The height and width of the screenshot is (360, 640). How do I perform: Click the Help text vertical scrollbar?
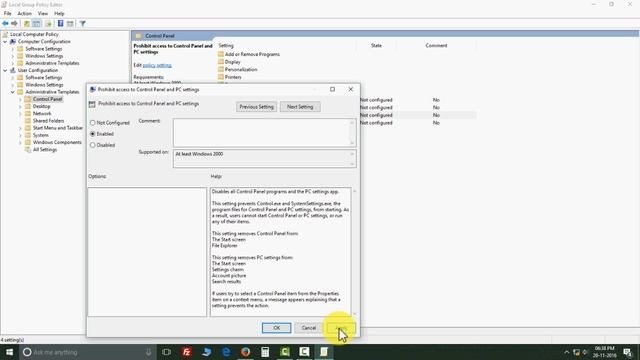(x=354, y=252)
